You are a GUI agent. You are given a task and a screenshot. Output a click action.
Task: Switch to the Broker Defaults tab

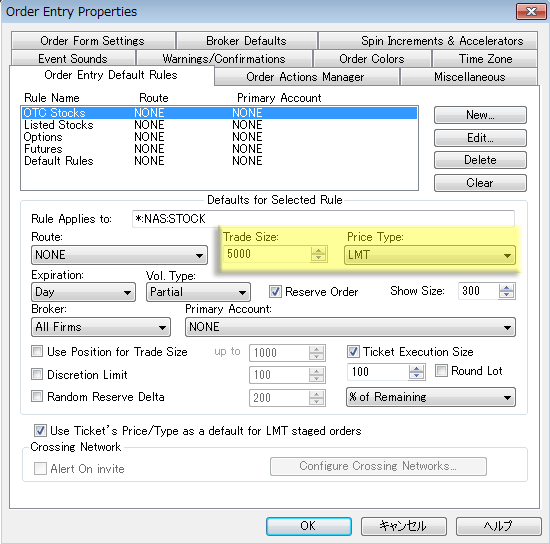point(247,41)
